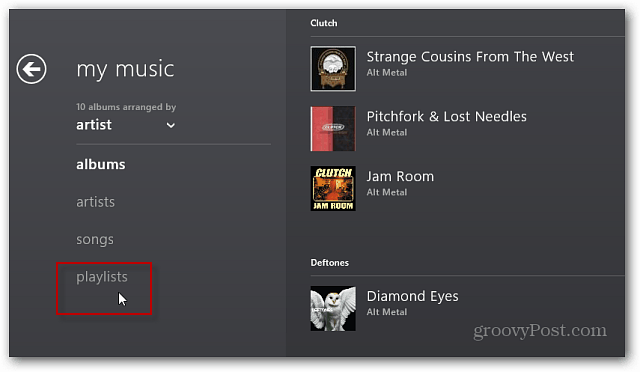Click the Deftones artist group header
Image resolution: width=640 pixels, height=372 pixels.
click(x=329, y=263)
